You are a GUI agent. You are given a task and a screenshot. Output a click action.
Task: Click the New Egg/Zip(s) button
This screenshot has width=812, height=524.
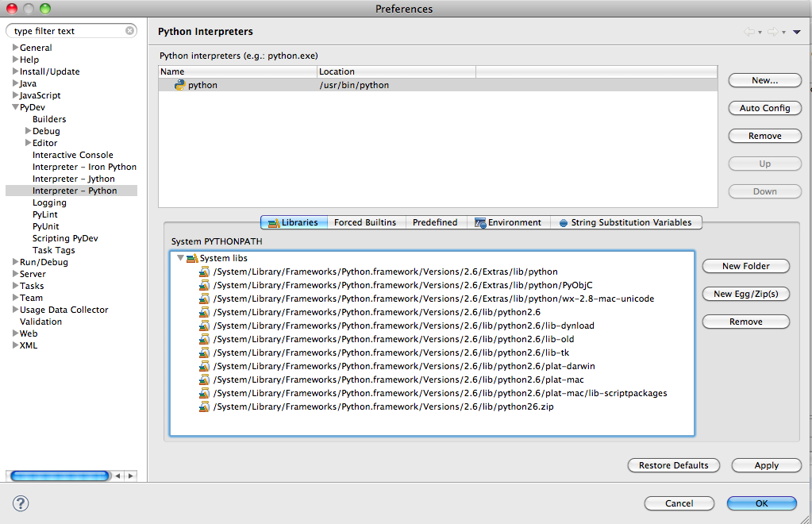coord(745,294)
